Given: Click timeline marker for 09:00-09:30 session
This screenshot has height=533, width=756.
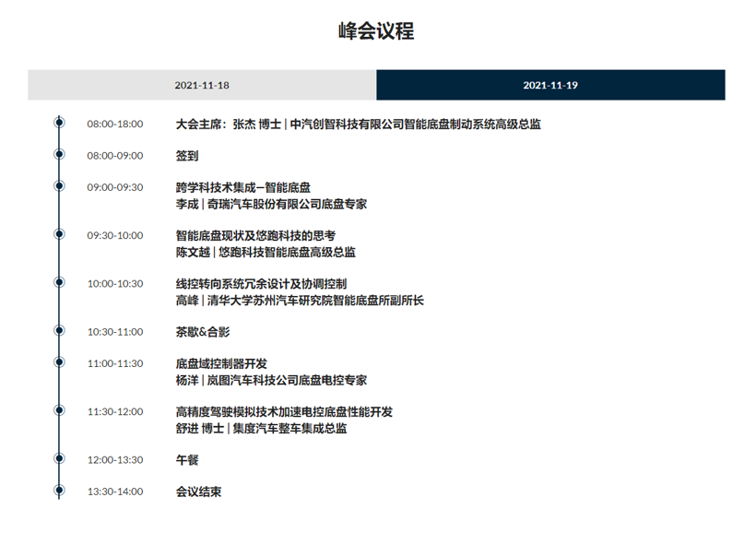Looking at the screenshot, I should coord(59,186).
